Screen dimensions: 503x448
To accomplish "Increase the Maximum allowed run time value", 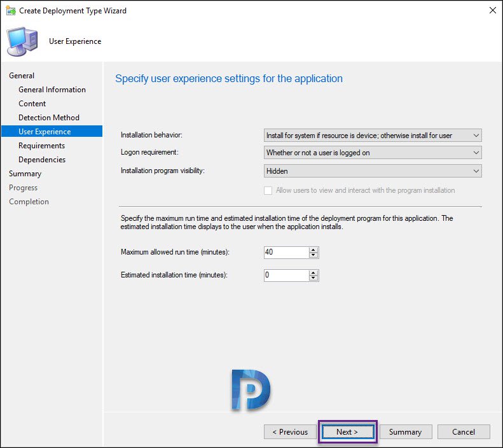I will tap(314, 249).
